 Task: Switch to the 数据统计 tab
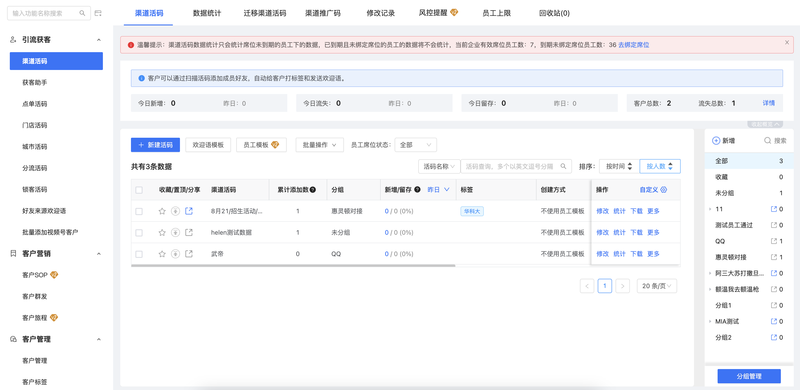tap(207, 13)
